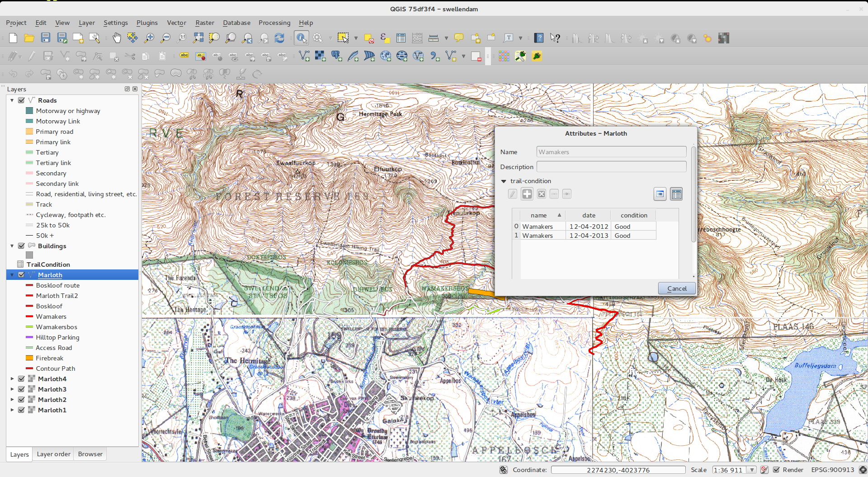
Task: Toggle the Render checkbox in status bar
Action: click(x=776, y=470)
